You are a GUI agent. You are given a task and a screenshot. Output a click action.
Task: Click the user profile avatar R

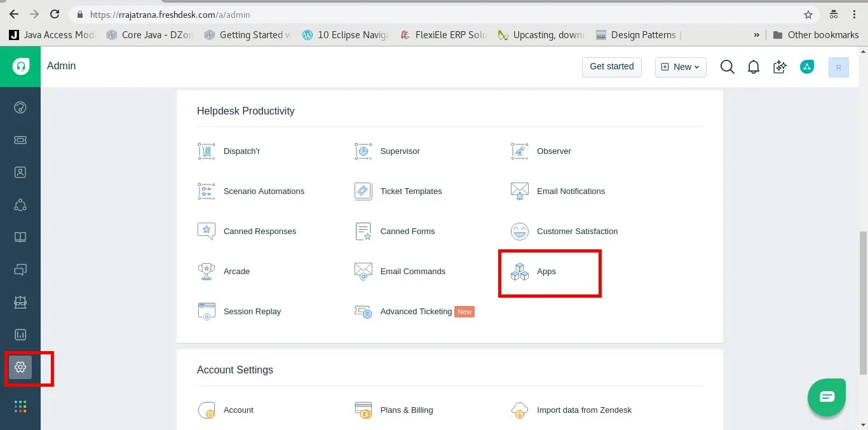coord(839,67)
